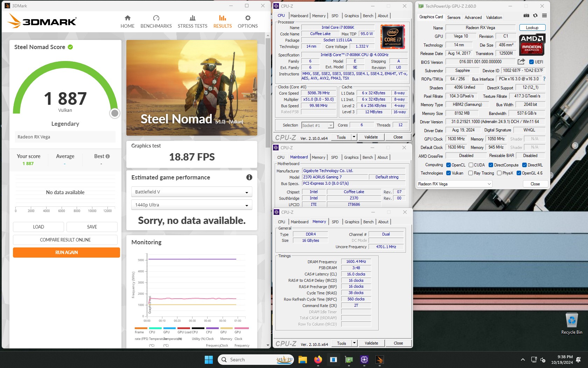The image size is (588, 368).
Task: Click the Windows taskbar Search box
Action: click(256, 360)
